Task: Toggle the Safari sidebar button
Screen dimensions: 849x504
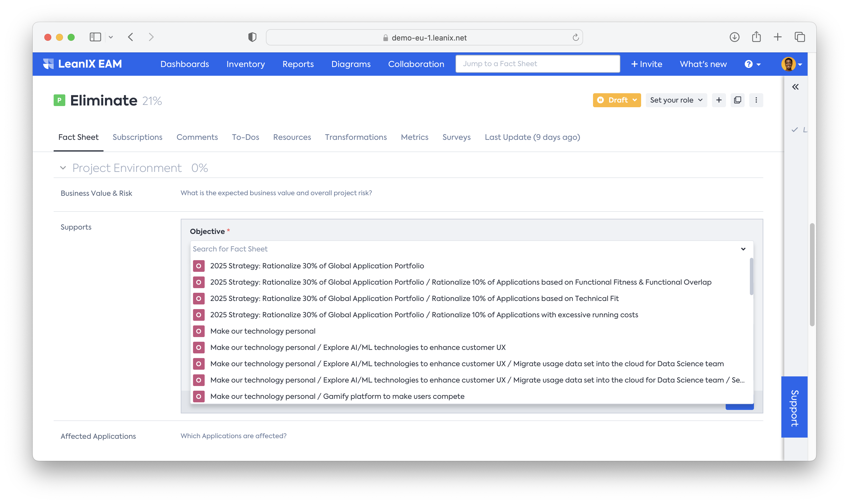Action: pyautogui.click(x=95, y=37)
